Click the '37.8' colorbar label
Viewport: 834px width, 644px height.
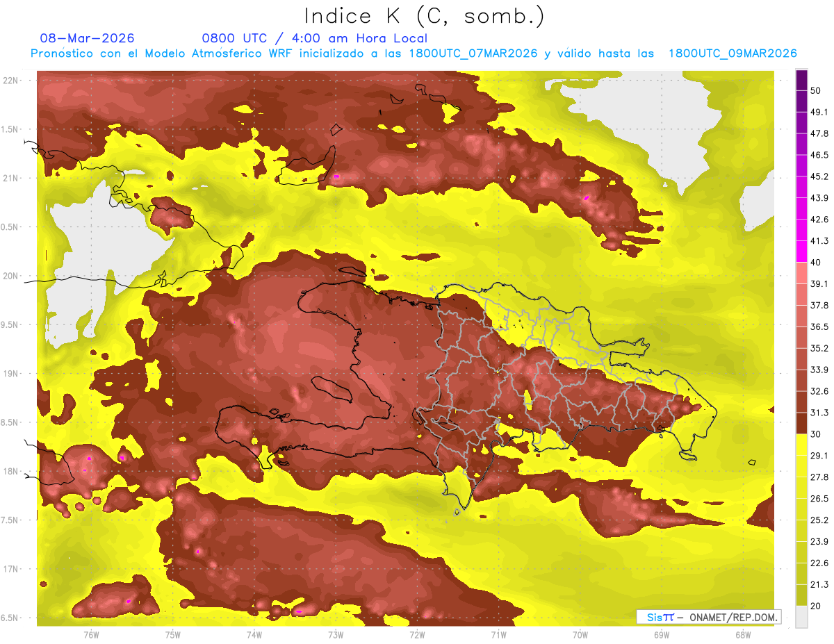[819, 305]
